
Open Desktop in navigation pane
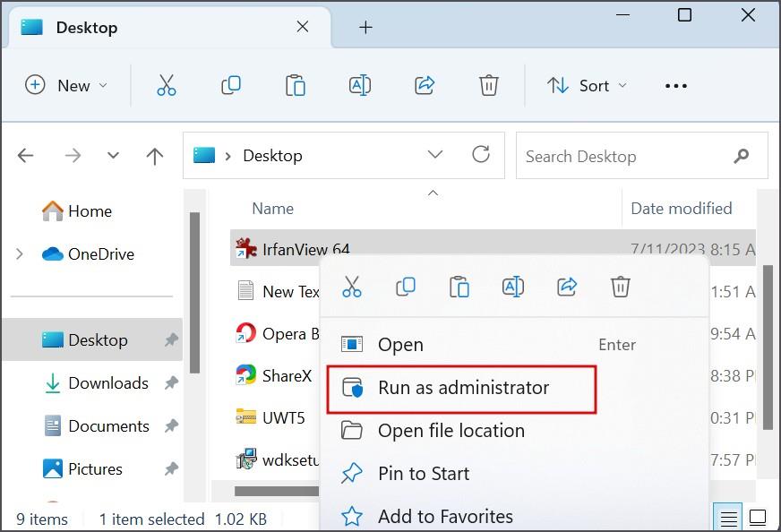[92, 340]
